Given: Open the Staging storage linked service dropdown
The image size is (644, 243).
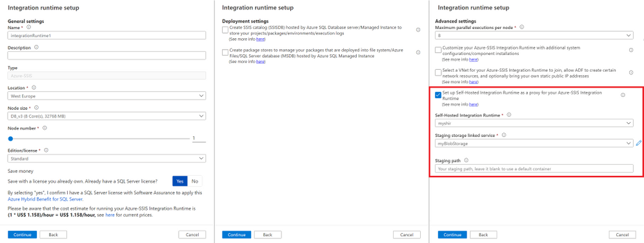Looking at the screenshot, I should [534, 143].
